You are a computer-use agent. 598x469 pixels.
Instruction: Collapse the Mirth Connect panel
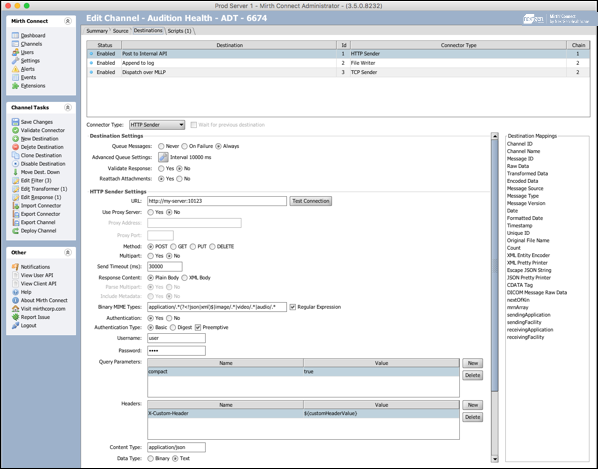68,21
